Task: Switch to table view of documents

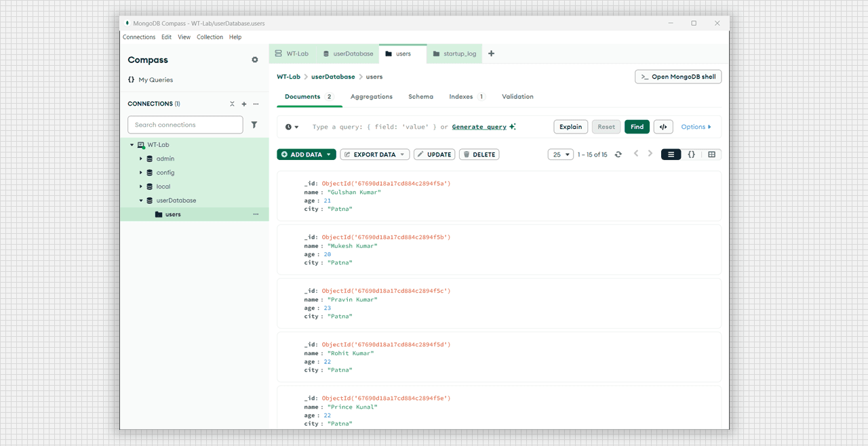Action: (x=711, y=155)
